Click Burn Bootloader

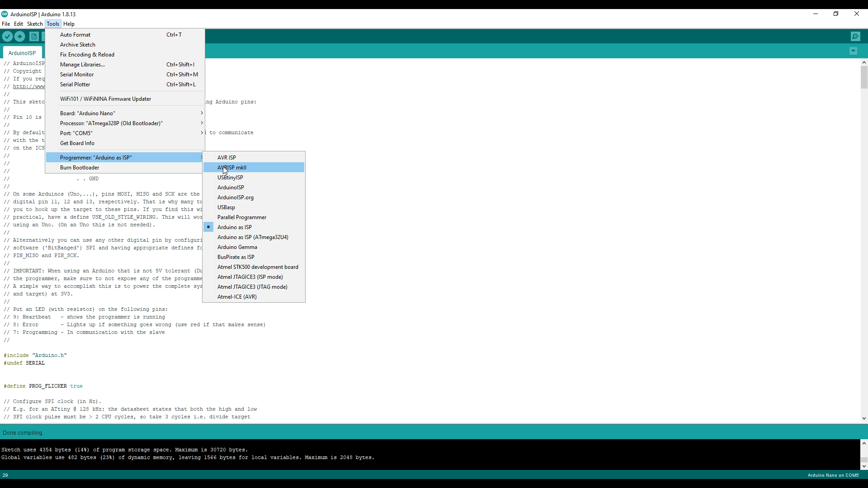(x=80, y=168)
